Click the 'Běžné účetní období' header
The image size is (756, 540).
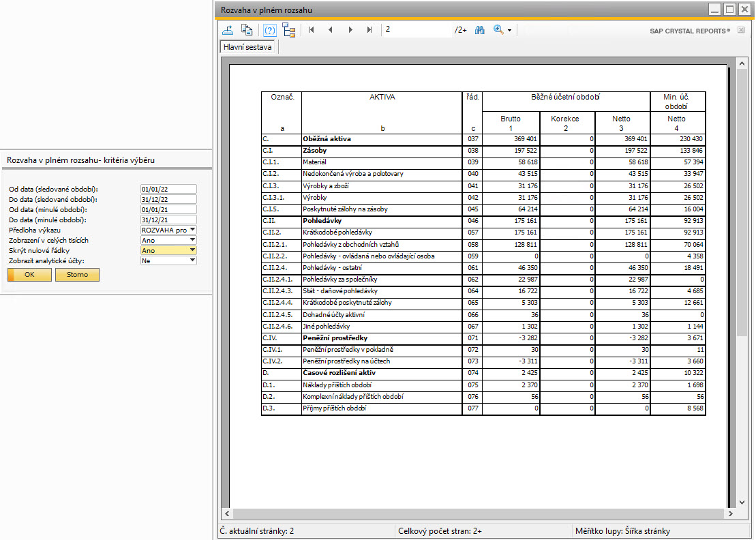(x=565, y=97)
